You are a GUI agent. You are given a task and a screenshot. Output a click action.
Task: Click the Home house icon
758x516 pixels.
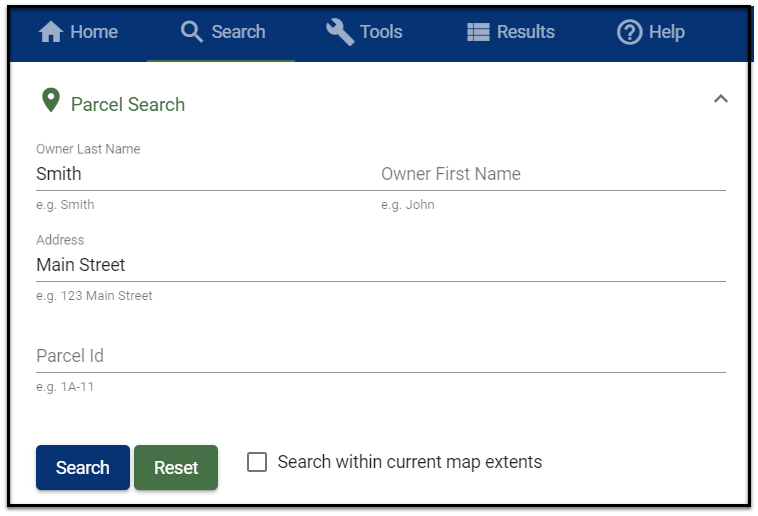click(51, 32)
